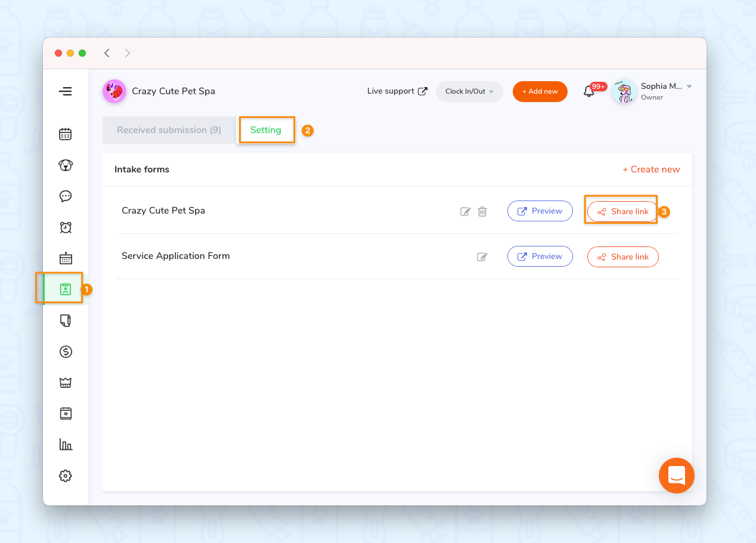The height and width of the screenshot is (543, 756).
Task: Select the Setting tab
Action: 266,130
